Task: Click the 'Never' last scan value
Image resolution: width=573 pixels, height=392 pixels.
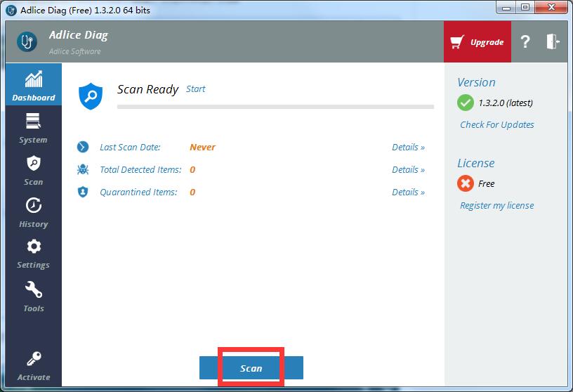Action: tap(202, 147)
